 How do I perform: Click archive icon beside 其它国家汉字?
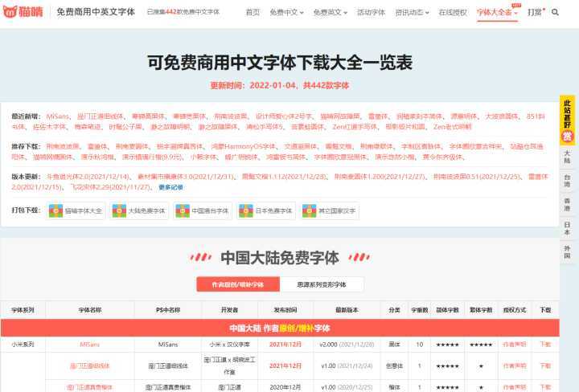coord(310,210)
